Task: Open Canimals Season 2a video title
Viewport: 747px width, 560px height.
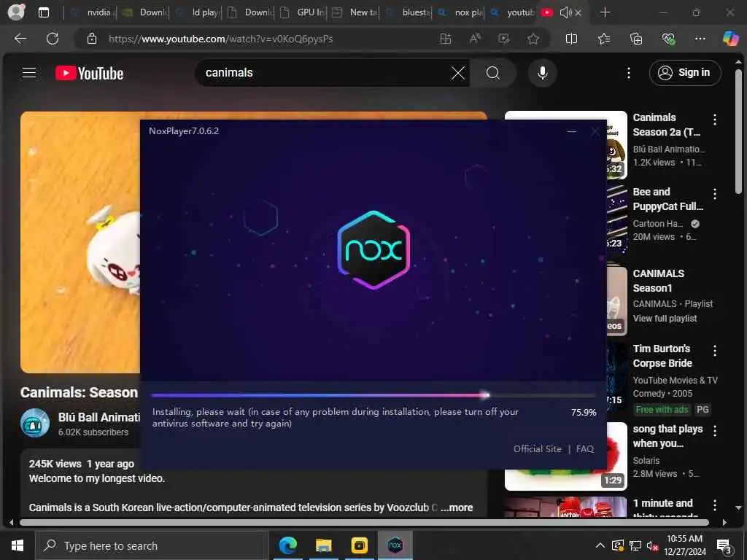Action: click(666, 125)
